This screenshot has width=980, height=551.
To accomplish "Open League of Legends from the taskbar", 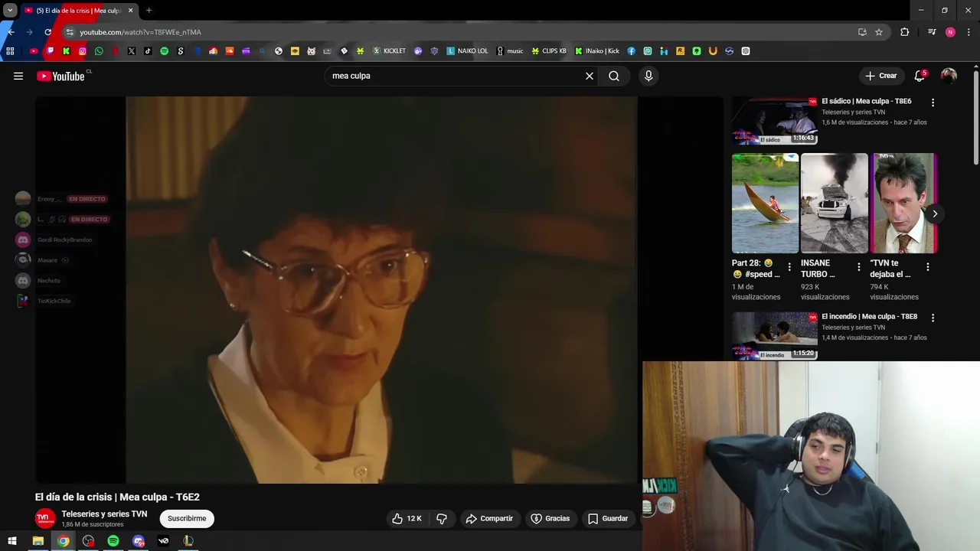I will [x=188, y=541].
